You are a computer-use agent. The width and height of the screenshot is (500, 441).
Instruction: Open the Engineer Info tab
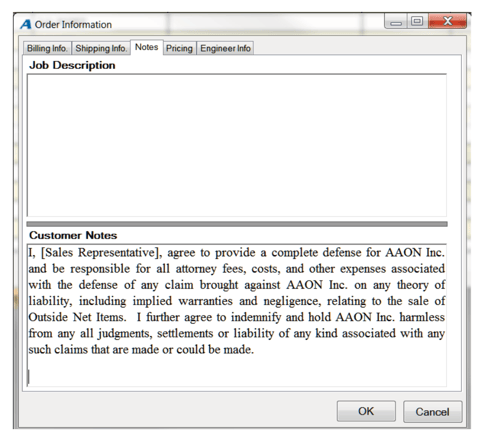[225, 48]
